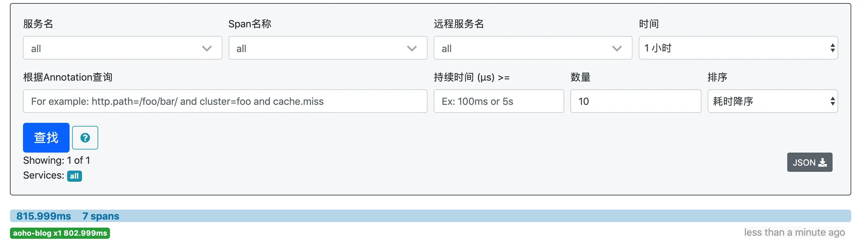This screenshot has height=245, width=868.
Task: Click the all services badge
Action: 75,176
